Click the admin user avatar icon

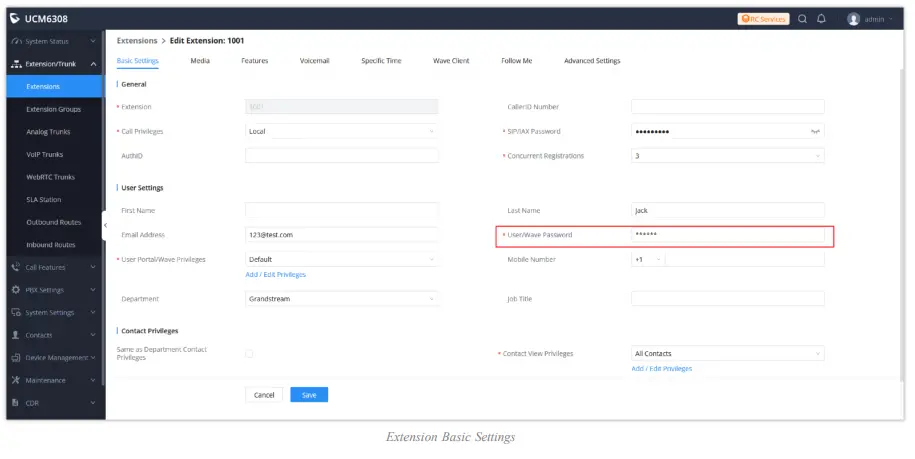[x=853, y=18]
